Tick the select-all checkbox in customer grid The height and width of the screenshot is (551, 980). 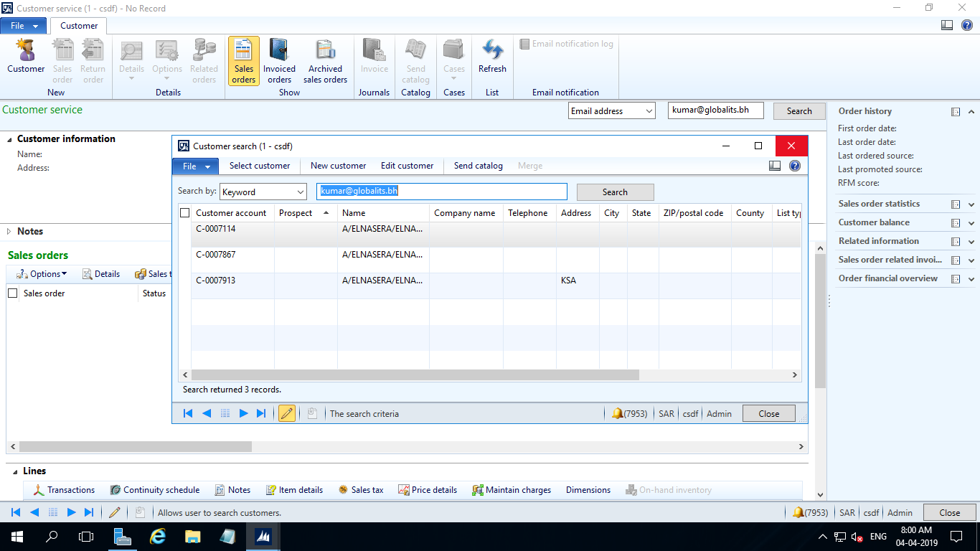point(185,213)
